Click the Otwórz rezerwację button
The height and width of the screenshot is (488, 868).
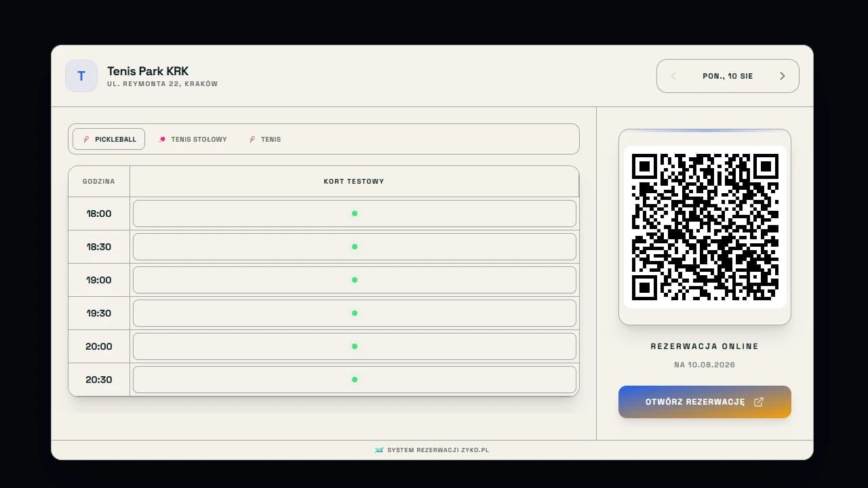(x=705, y=402)
